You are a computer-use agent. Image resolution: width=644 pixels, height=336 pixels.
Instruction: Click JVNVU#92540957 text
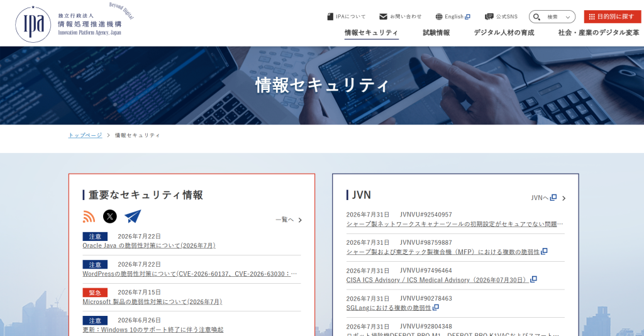[426, 215]
